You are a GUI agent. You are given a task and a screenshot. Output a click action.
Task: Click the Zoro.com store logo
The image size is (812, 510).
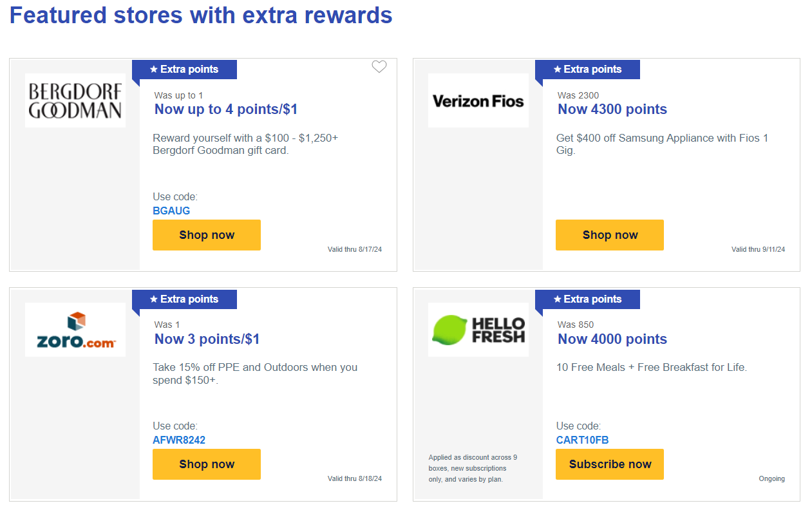[75, 329]
